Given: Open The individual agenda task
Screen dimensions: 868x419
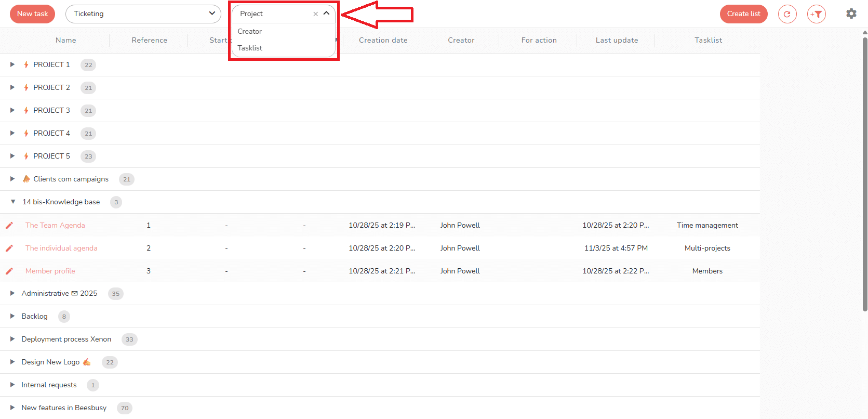Looking at the screenshot, I should coord(61,248).
